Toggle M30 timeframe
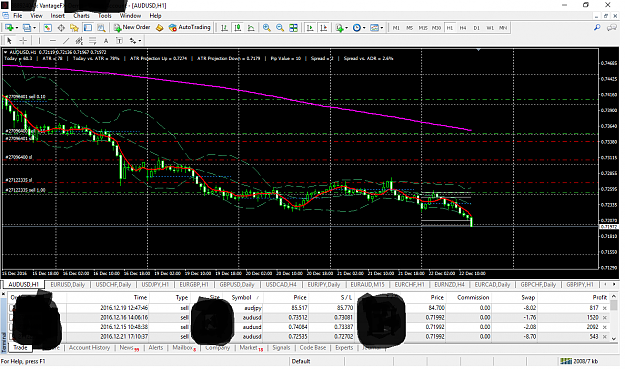 click(436, 28)
